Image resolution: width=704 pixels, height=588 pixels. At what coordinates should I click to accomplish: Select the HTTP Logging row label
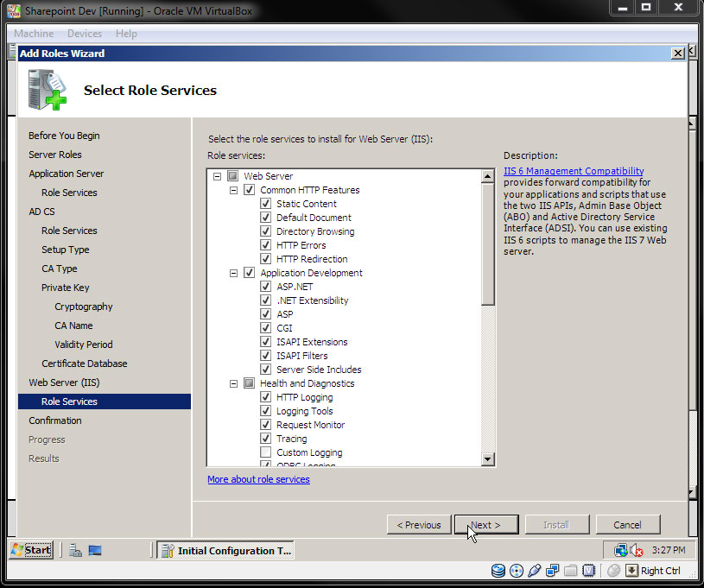304,397
